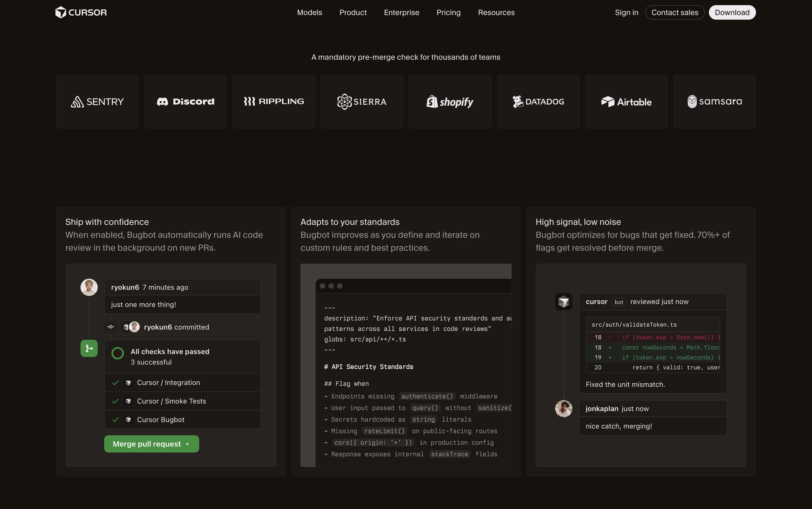Click the green status circle for checks passed

[x=118, y=353]
